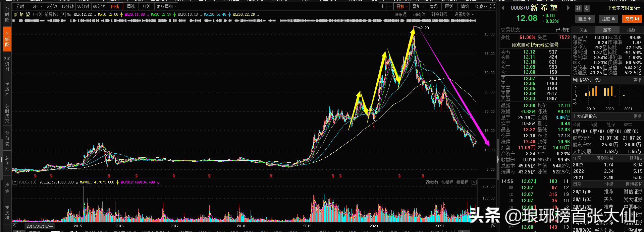
Task: Open VOL indicator help question mark
Action: (15, 182)
